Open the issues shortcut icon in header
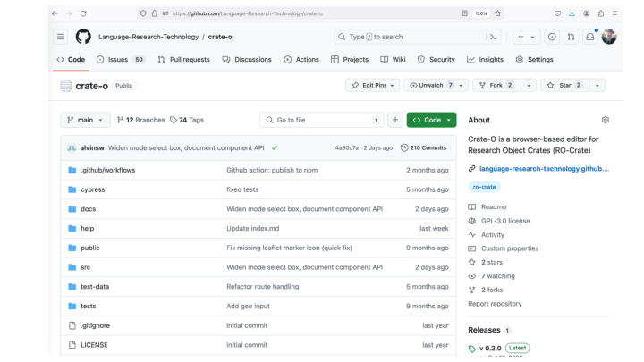This screenshot has height=362, width=644. (x=552, y=37)
